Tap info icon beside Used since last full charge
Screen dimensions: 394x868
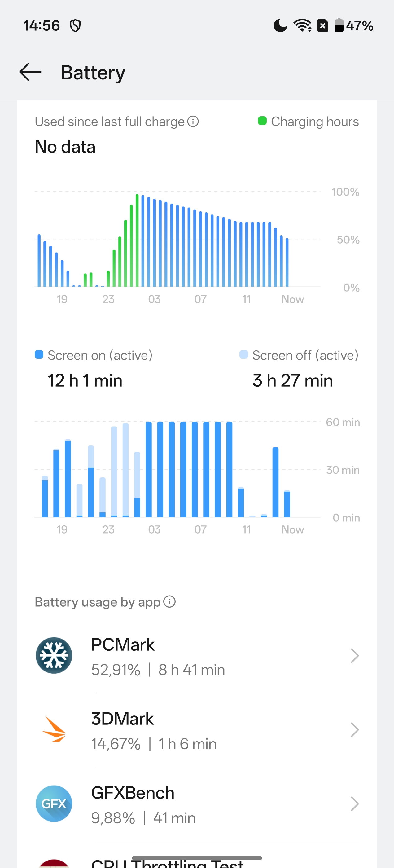coord(193,121)
